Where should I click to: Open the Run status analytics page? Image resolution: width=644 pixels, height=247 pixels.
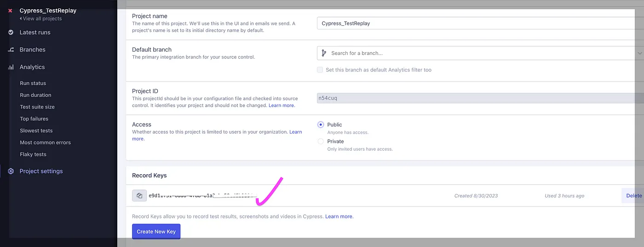[x=33, y=83]
